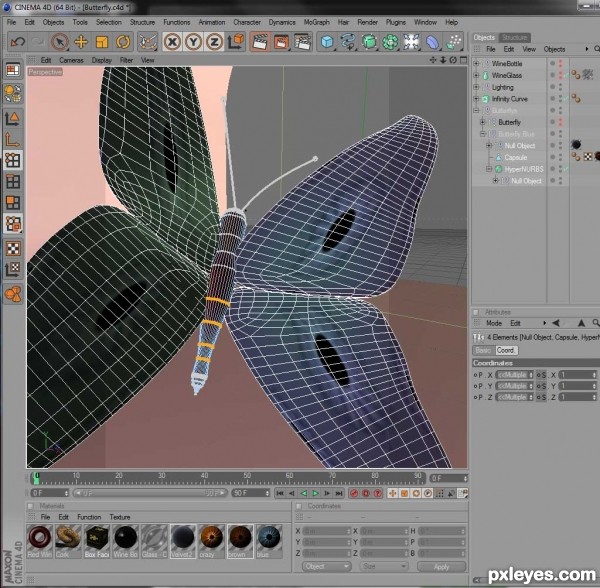
Task: Select the Live Selection tool
Action: [x=60, y=42]
